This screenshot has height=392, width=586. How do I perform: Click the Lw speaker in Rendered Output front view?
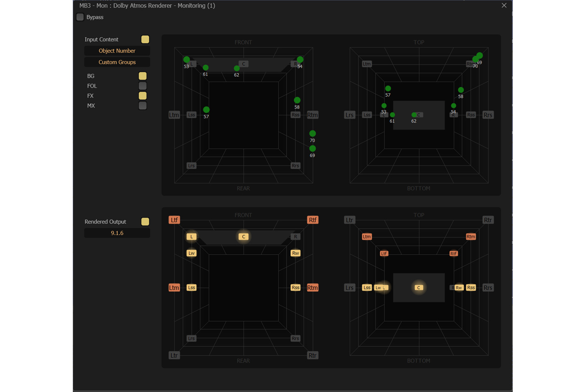tap(191, 253)
